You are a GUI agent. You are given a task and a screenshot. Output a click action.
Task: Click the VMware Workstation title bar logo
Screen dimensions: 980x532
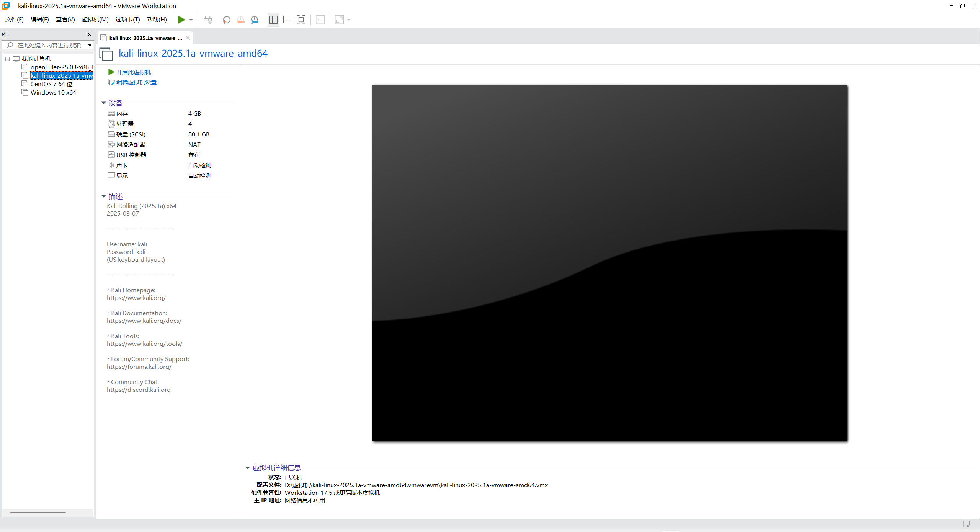click(x=6, y=6)
